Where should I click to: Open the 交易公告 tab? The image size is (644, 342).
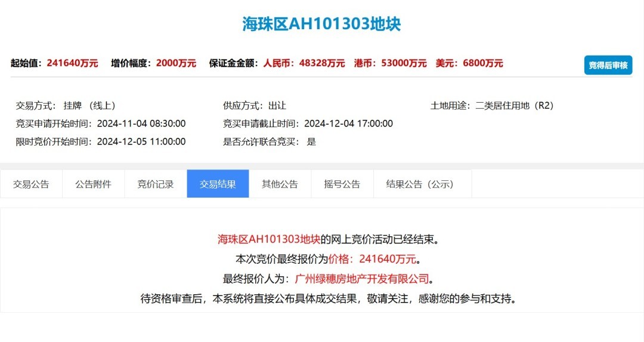point(31,184)
